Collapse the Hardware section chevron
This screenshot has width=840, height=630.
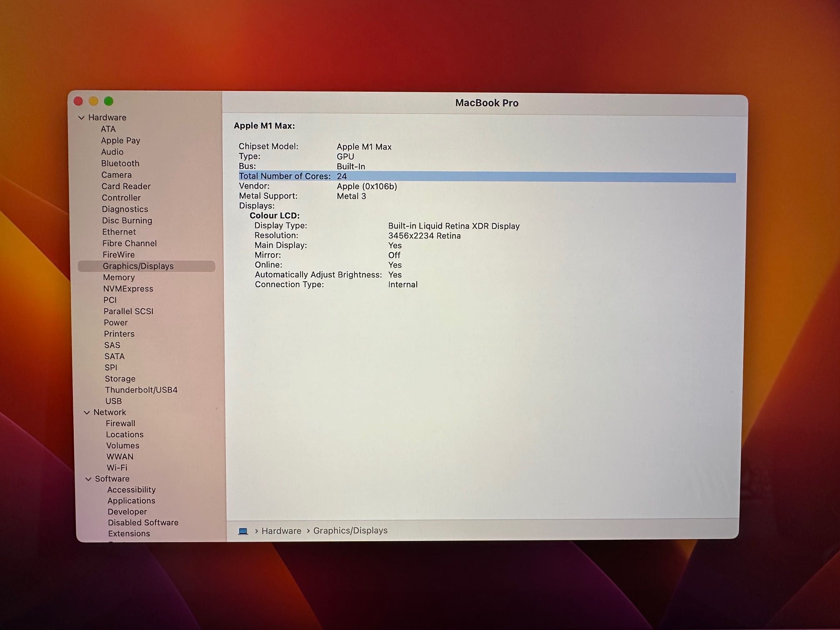pos(81,118)
